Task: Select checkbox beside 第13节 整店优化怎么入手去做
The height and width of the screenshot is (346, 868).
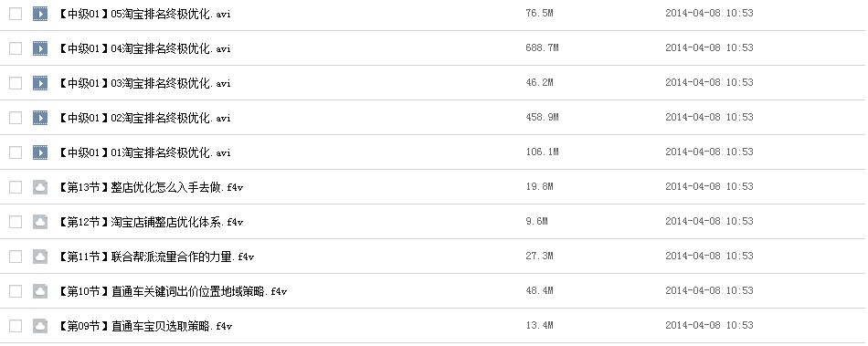Action: 16,187
